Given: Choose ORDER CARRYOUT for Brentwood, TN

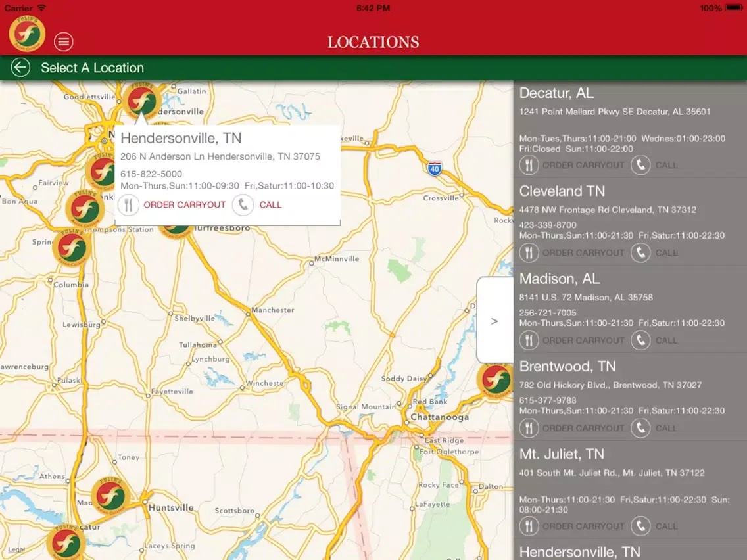Looking at the screenshot, I should pos(583,428).
